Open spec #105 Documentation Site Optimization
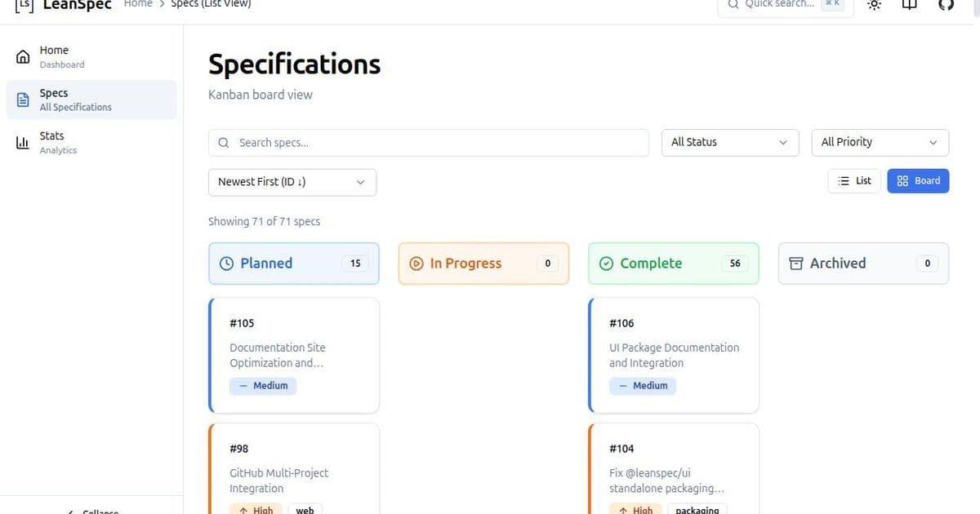 (x=293, y=355)
